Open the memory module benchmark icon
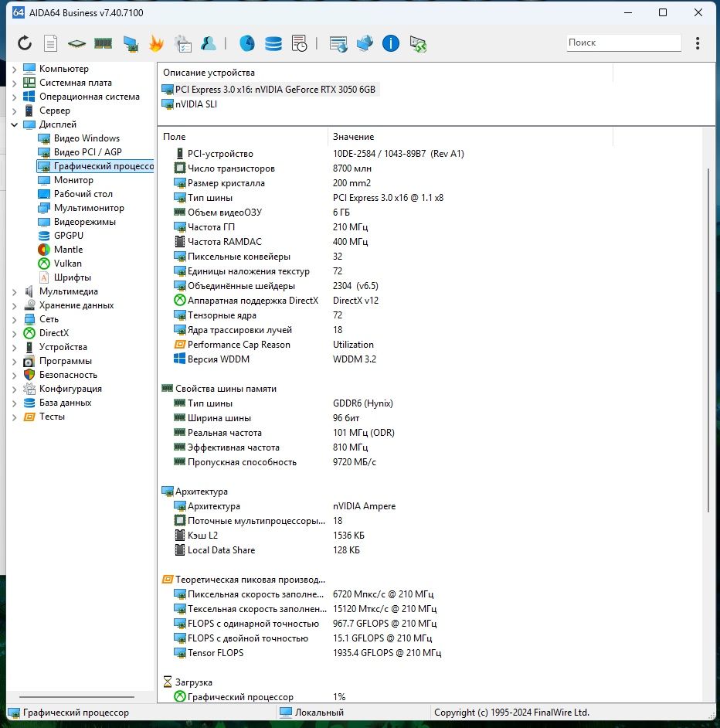 103,43
